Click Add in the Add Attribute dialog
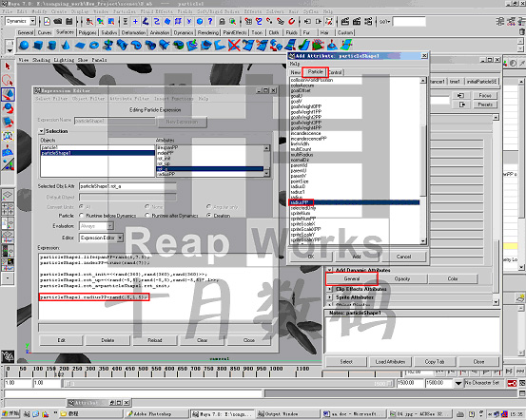 357,257
